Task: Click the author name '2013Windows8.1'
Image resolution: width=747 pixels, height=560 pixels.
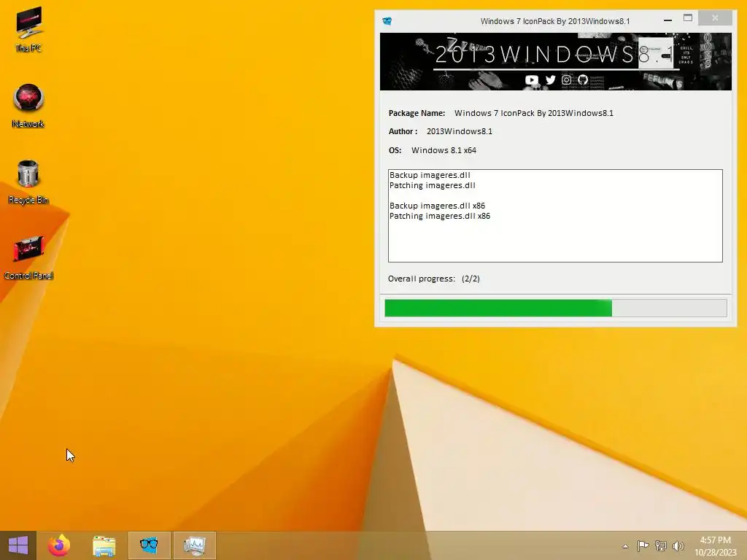Action: click(460, 131)
